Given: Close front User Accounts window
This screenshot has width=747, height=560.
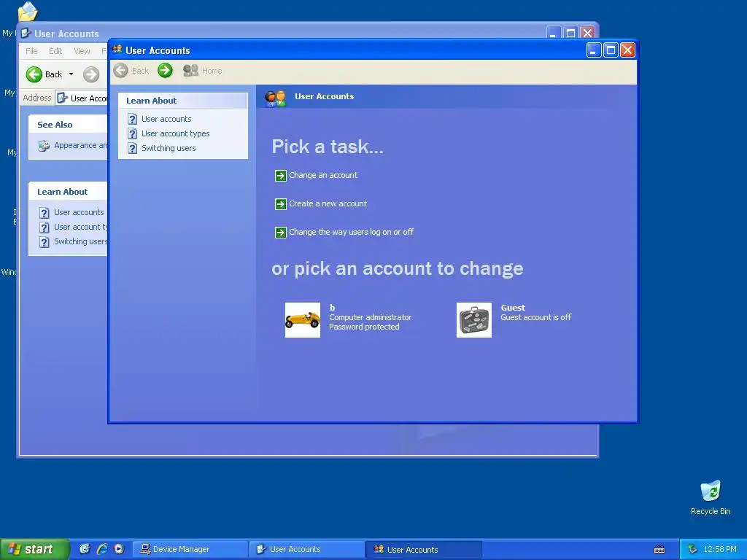Looking at the screenshot, I should [628, 50].
